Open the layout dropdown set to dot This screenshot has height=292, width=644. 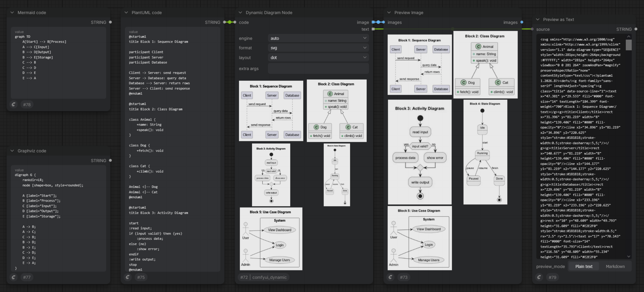(x=318, y=57)
